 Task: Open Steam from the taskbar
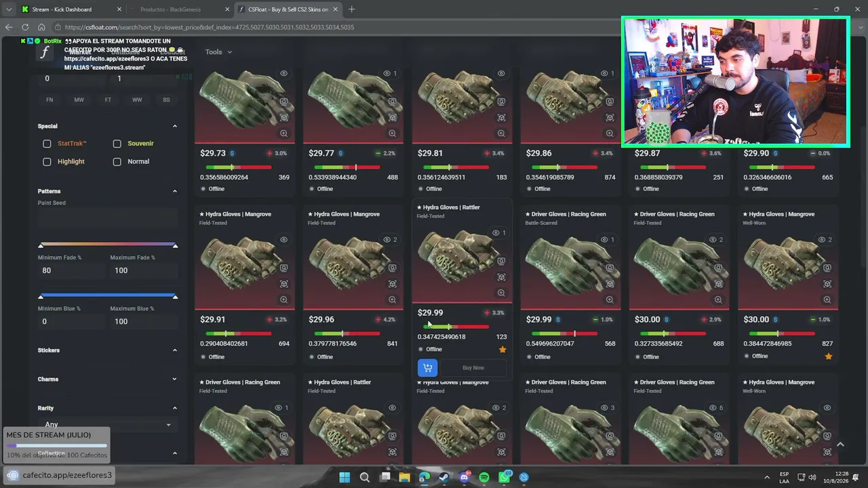tap(444, 477)
